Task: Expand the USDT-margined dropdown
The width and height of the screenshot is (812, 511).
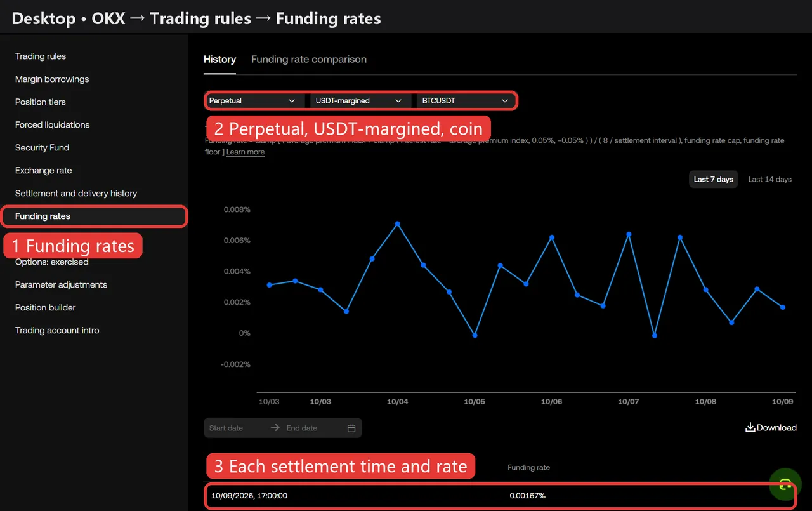Action: pyautogui.click(x=359, y=100)
